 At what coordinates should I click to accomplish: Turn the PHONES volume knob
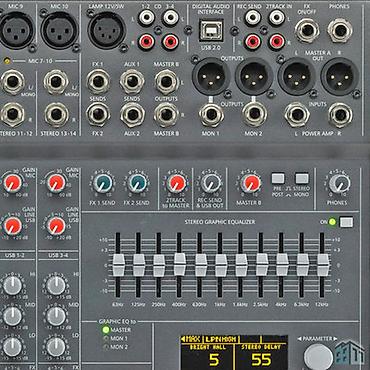pyautogui.click(x=339, y=184)
